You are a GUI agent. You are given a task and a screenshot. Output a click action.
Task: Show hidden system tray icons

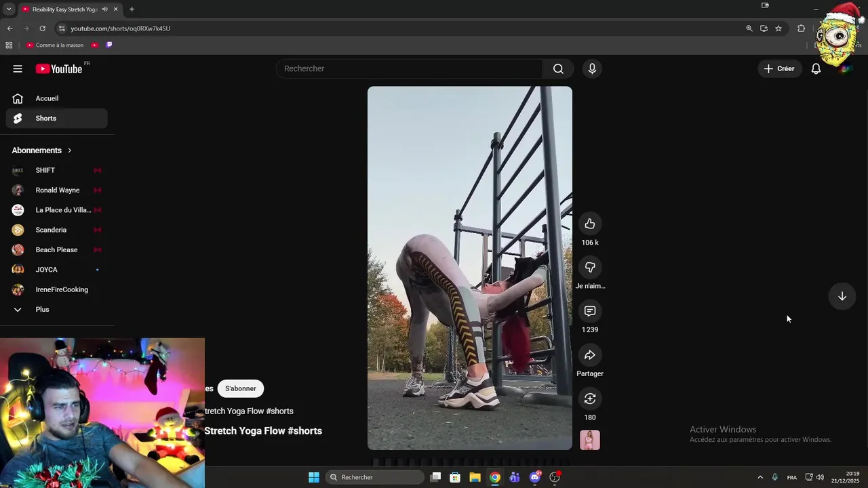click(x=760, y=477)
